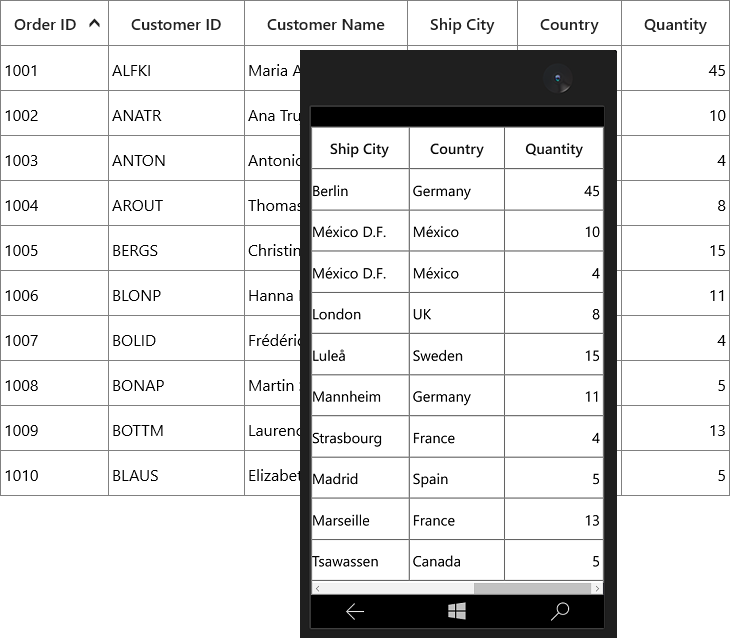
Task: Tap the Luleå cell in phone grid
Action: tap(360, 354)
